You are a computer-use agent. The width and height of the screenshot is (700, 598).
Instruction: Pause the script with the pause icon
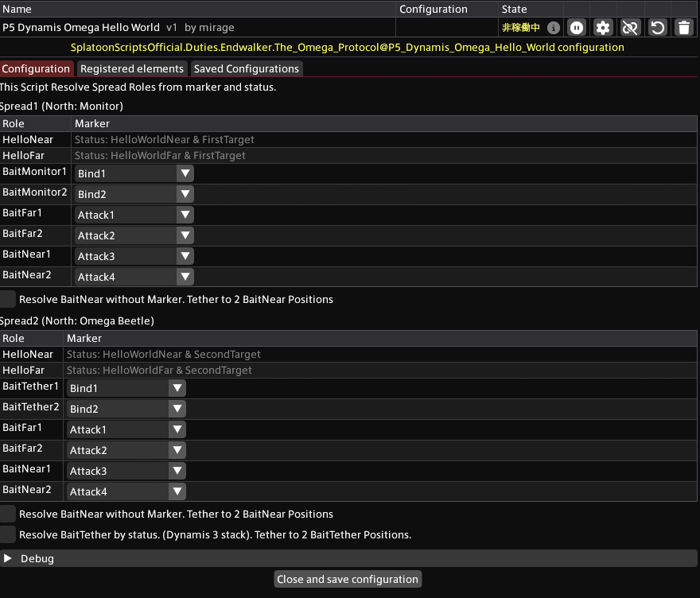click(577, 28)
